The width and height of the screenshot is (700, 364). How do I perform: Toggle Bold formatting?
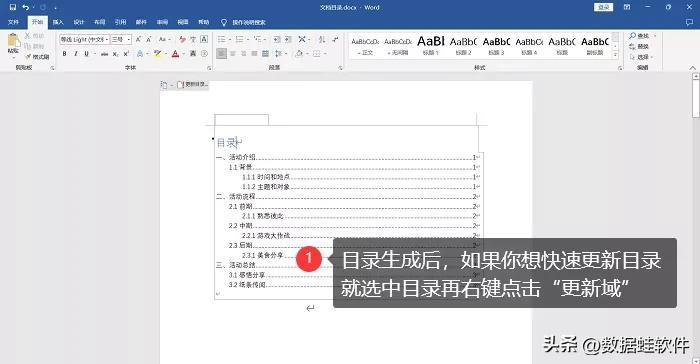click(x=64, y=54)
